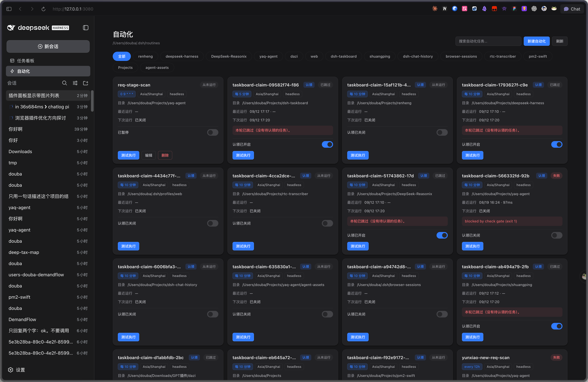Screen dimensions: 588x382
Task: Filter by deepseek-harness tab
Action: (182, 56)
